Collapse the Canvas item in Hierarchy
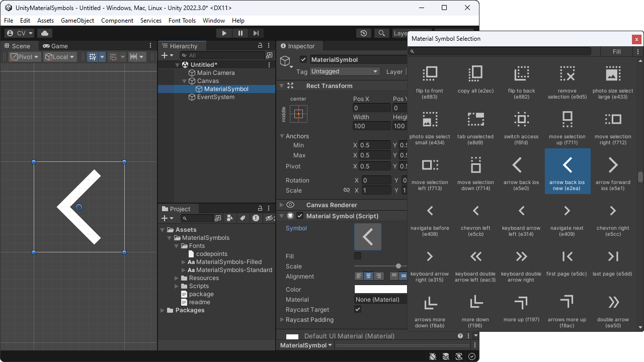 tap(184, 80)
